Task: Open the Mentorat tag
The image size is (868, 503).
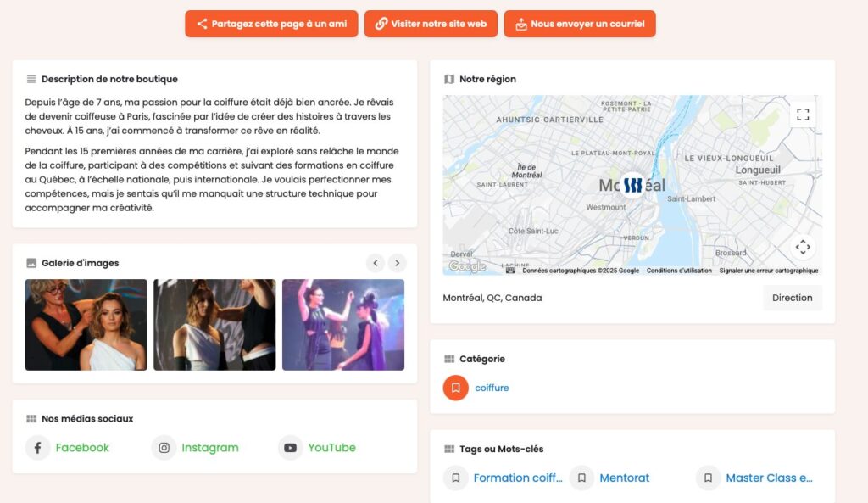Action: [625, 478]
